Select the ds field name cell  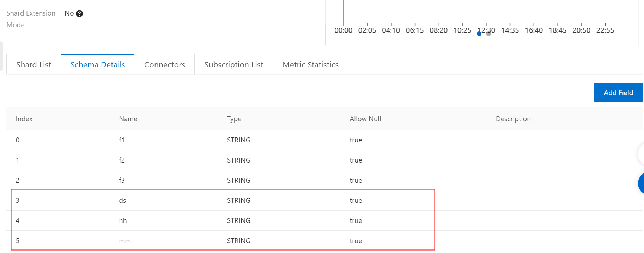click(122, 201)
